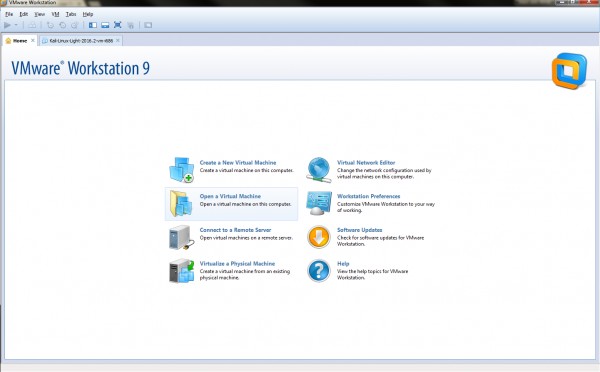Click the Home tab house icon

click(8, 41)
